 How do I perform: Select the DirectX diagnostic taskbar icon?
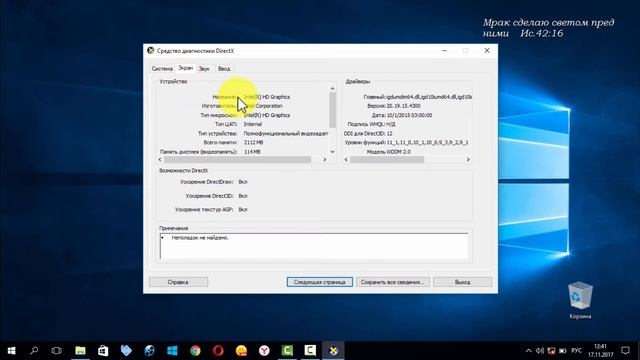coord(333,350)
